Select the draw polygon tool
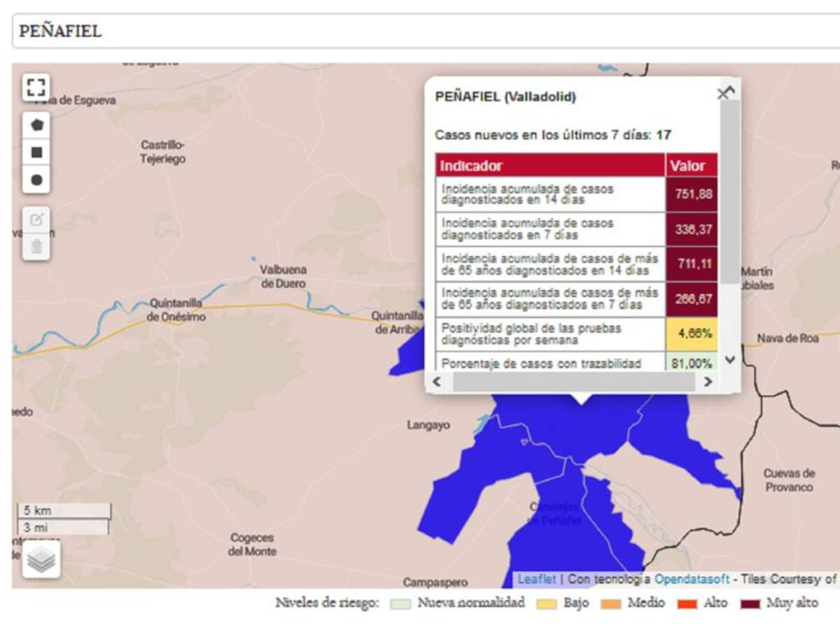The height and width of the screenshot is (630, 840). pos(36,125)
